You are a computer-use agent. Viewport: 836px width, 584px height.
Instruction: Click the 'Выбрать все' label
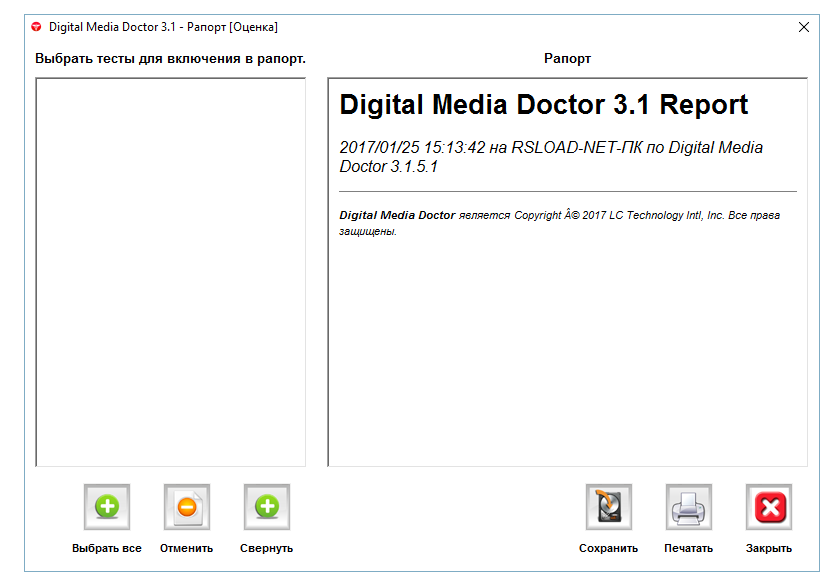[x=107, y=548]
